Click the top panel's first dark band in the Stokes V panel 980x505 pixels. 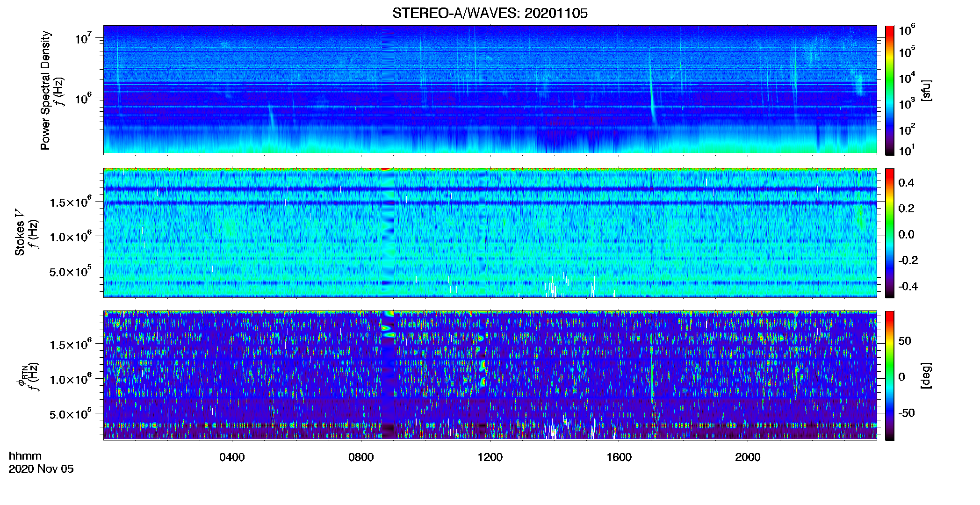[490, 189]
